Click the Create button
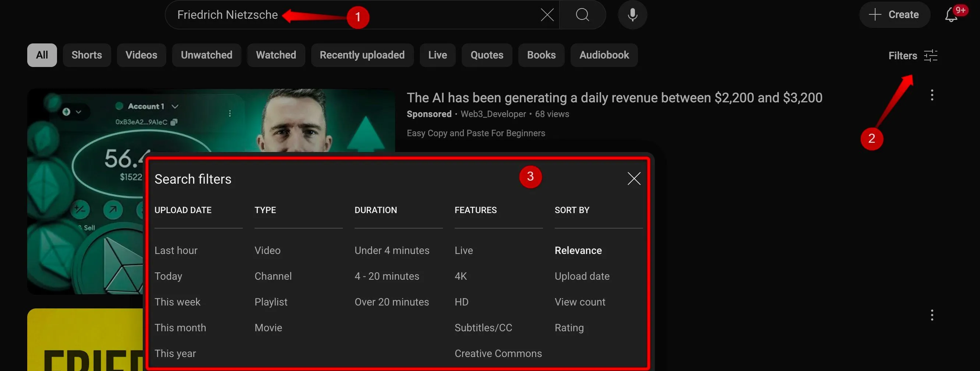The image size is (980, 371). (x=894, y=15)
